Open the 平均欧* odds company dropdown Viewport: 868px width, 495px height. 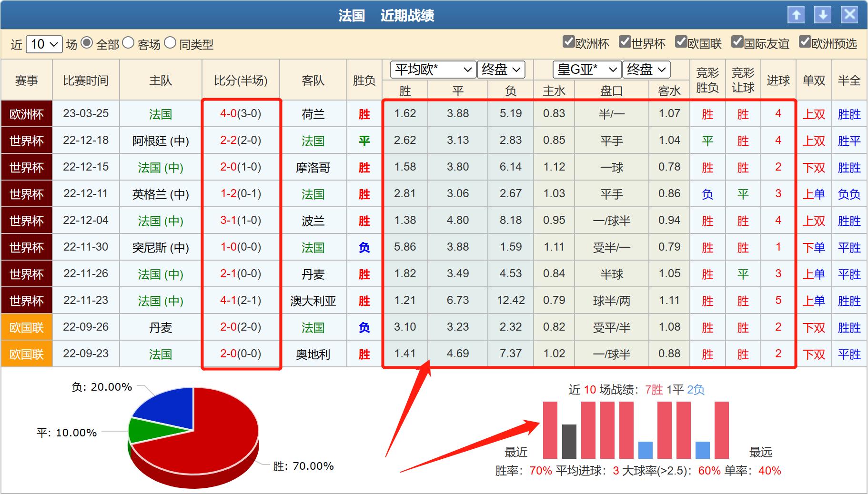point(434,70)
